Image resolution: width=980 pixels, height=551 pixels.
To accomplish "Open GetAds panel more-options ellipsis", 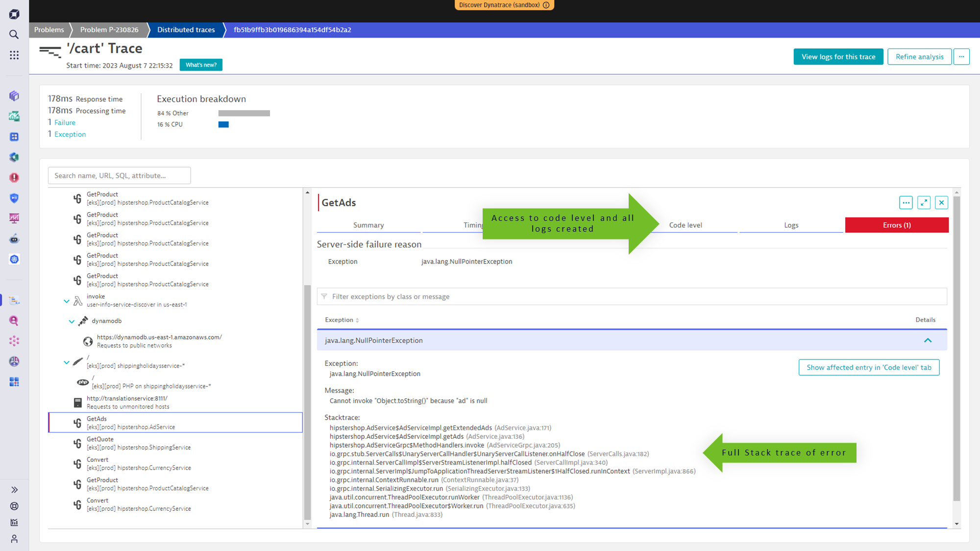I will point(906,202).
